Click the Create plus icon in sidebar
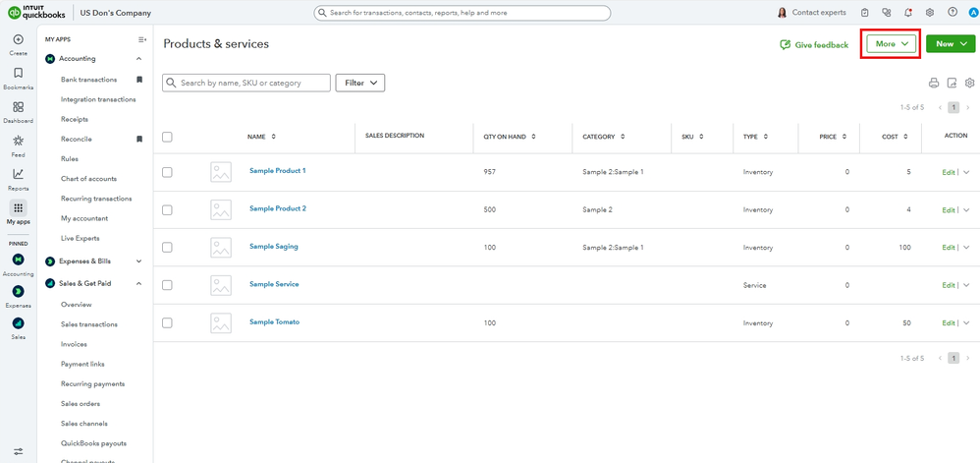 (18, 39)
